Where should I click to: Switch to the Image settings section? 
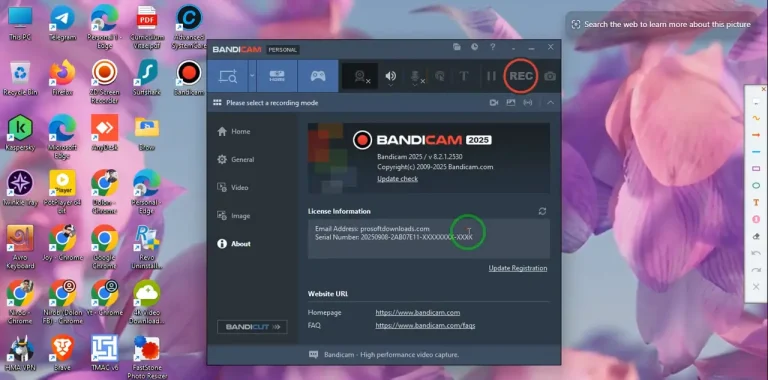pyautogui.click(x=234, y=215)
